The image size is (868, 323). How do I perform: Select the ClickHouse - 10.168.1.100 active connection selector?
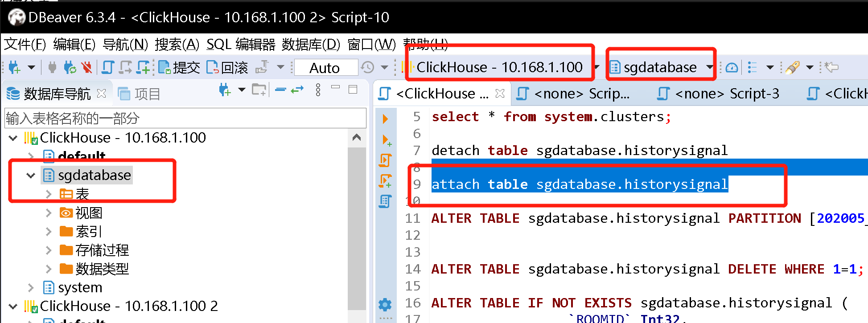[x=500, y=67]
